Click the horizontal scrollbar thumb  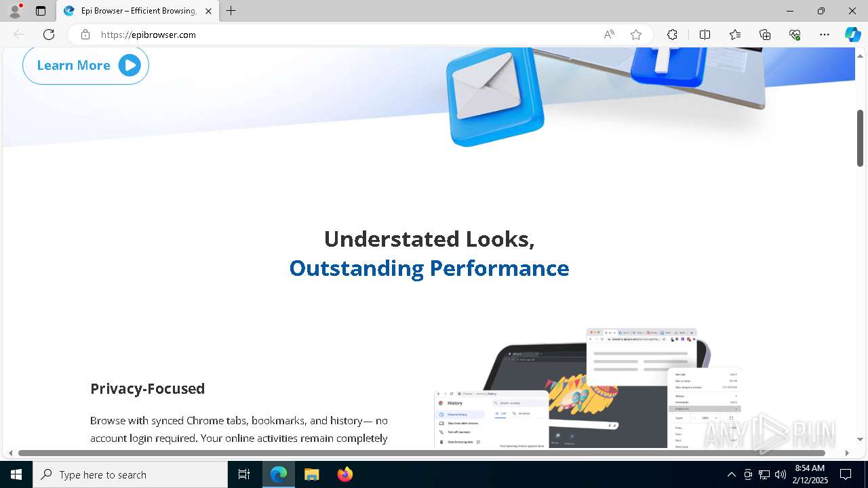[x=422, y=453]
